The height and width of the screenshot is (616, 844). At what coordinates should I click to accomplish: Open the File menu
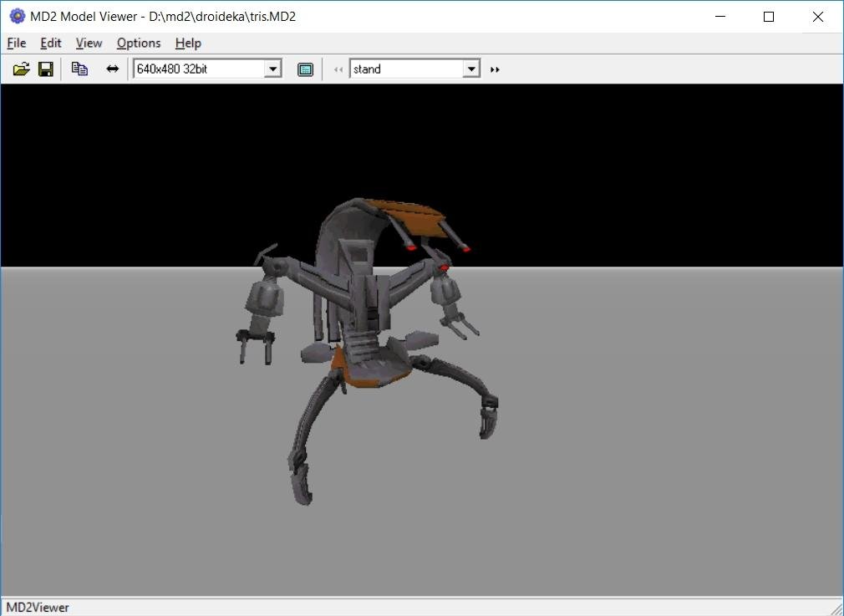[x=16, y=43]
